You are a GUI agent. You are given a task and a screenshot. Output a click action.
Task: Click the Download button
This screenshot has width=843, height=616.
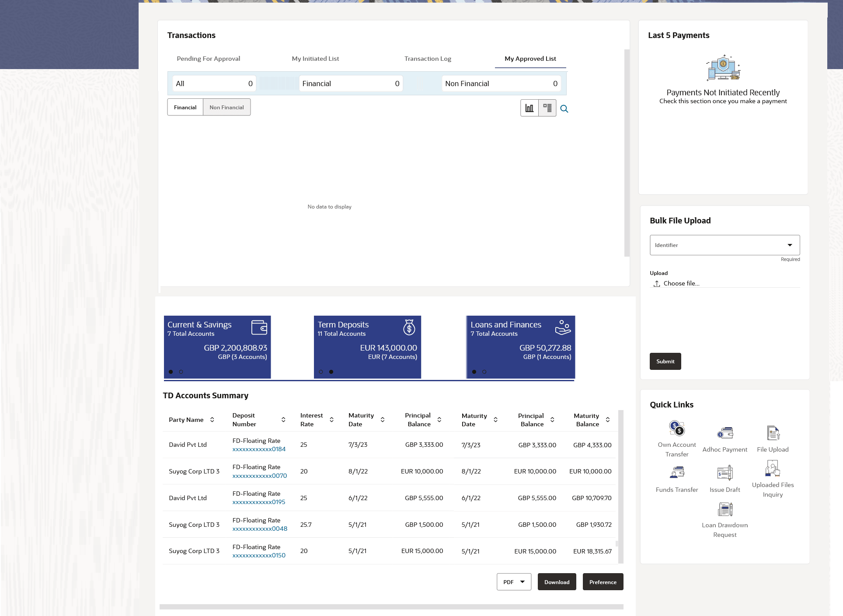click(x=557, y=582)
